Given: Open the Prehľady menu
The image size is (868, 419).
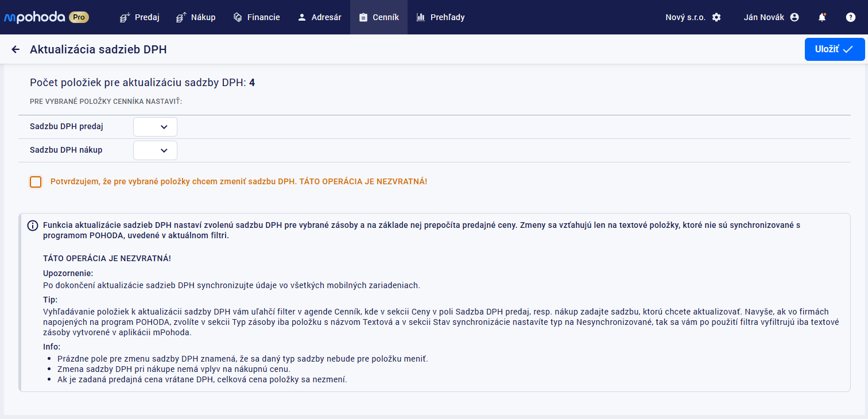Looking at the screenshot, I should 440,17.
